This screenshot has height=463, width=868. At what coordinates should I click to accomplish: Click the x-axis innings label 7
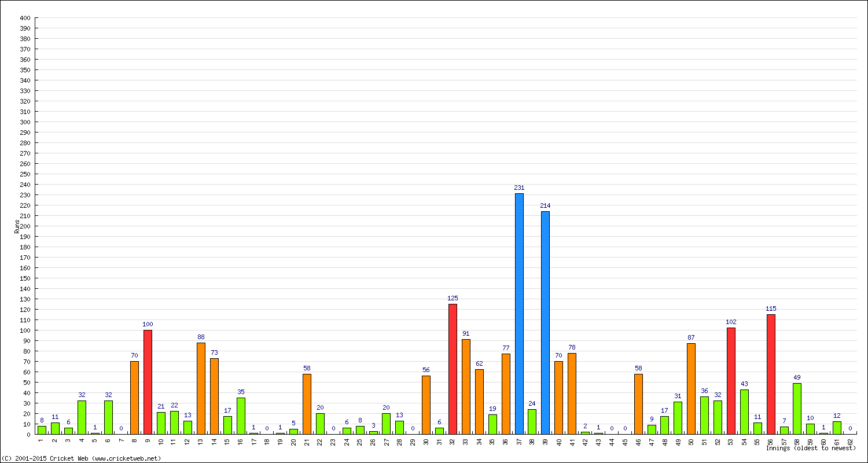[122, 440]
